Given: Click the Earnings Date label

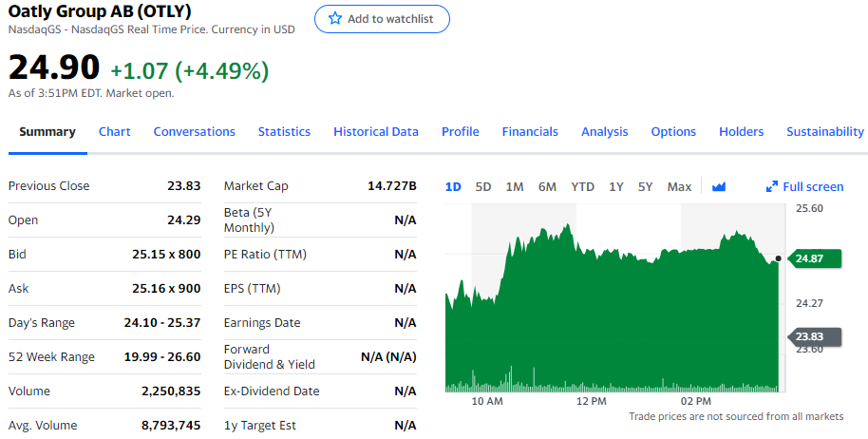Looking at the screenshot, I should click(x=262, y=323).
